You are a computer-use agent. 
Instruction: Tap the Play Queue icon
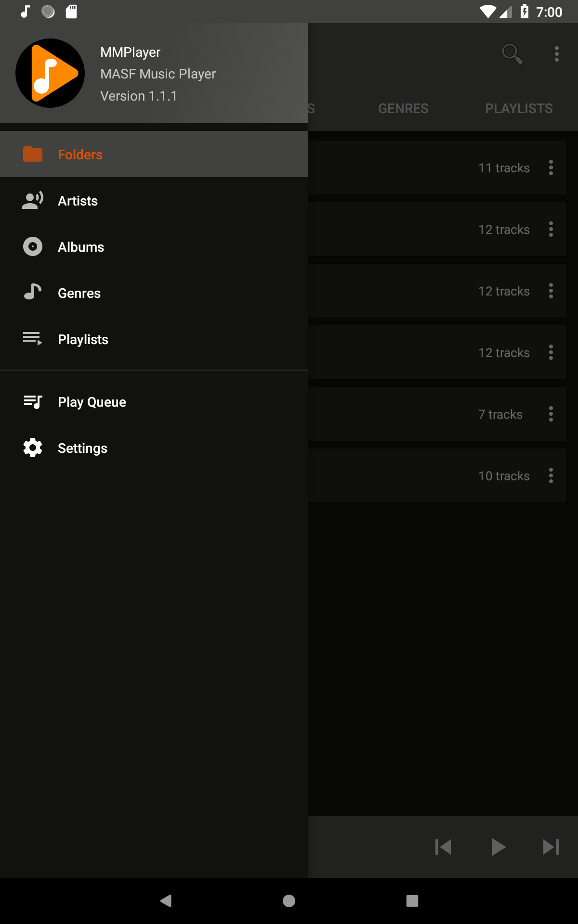(x=33, y=402)
